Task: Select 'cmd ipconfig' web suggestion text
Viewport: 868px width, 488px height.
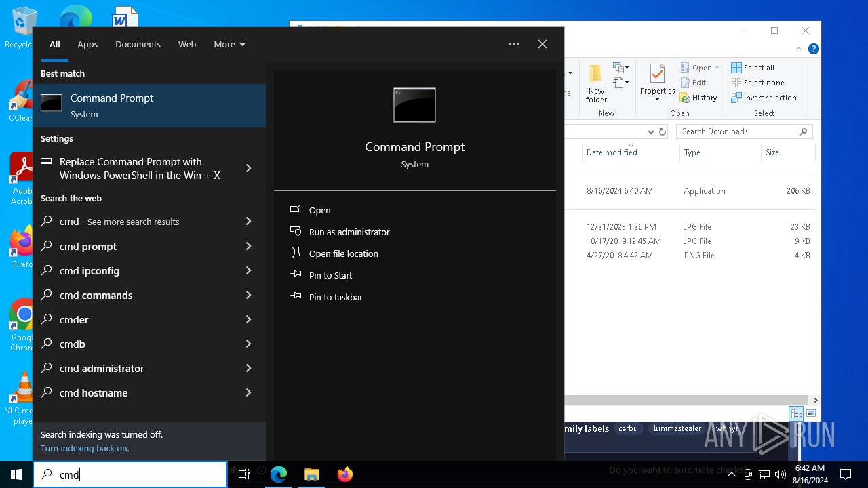Action: point(90,270)
